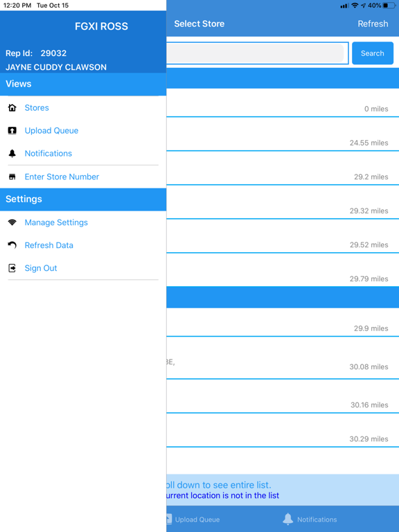Select the store row at 29.2 miles
The image size is (399, 532).
(x=283, y=168)
